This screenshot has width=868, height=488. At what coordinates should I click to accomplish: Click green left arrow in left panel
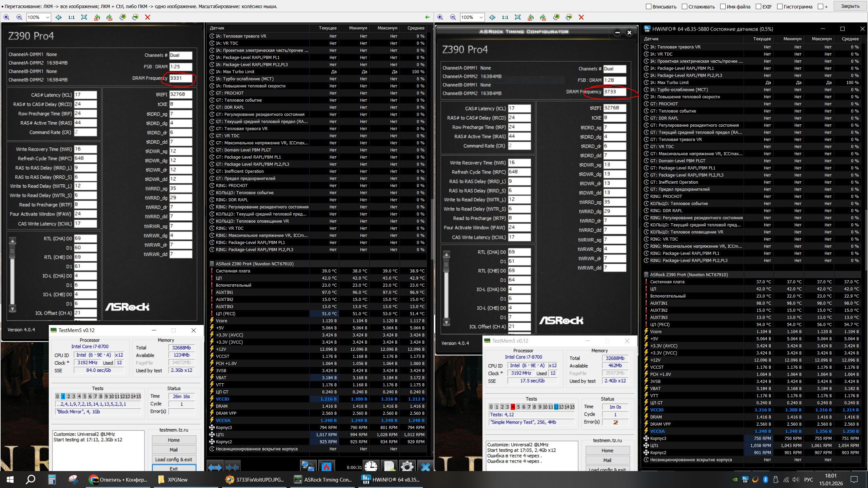point(427,17)
